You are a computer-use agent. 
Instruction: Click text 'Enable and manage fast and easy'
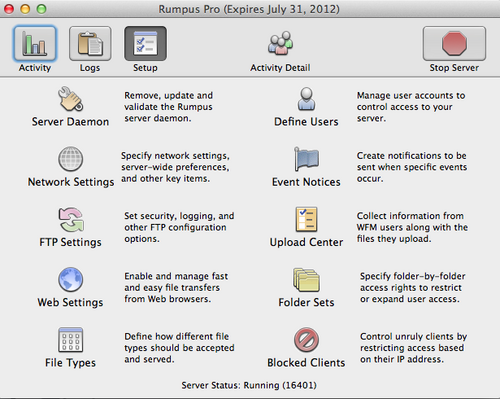point(176,282)
